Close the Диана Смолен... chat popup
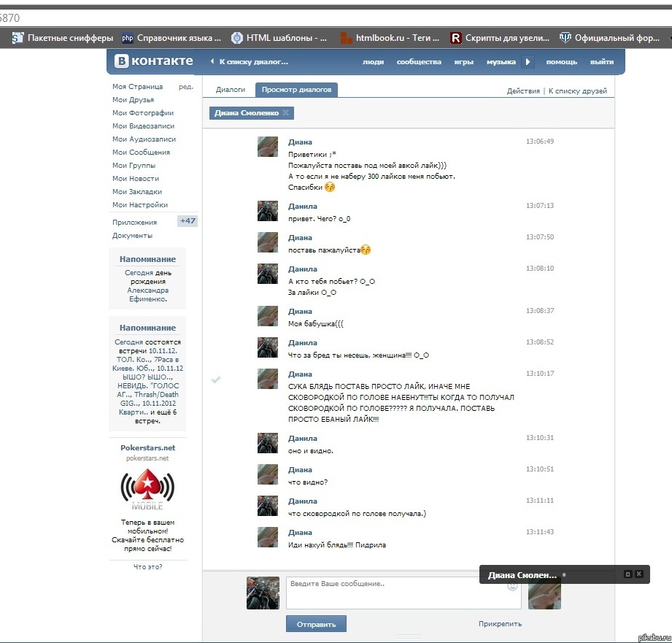672x643 pixels. click(x=638, y=574)
